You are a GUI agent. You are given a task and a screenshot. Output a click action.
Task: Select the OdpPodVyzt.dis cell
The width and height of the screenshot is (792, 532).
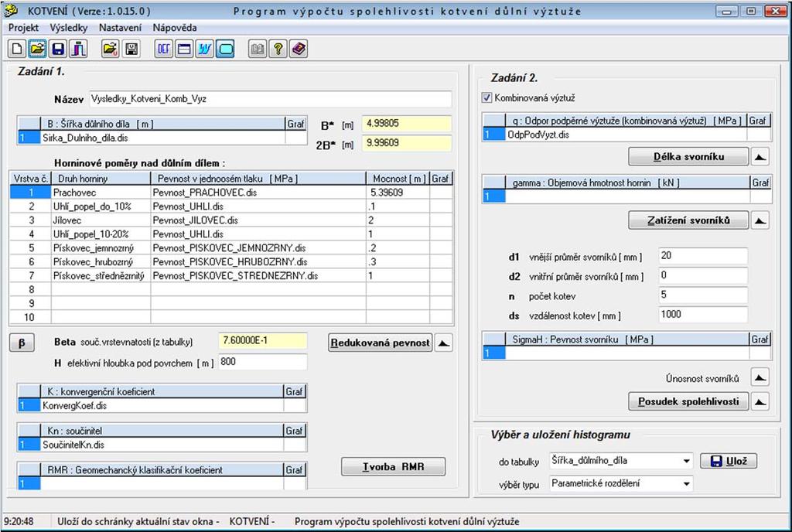pyautogui.click(x=626, y=135)
